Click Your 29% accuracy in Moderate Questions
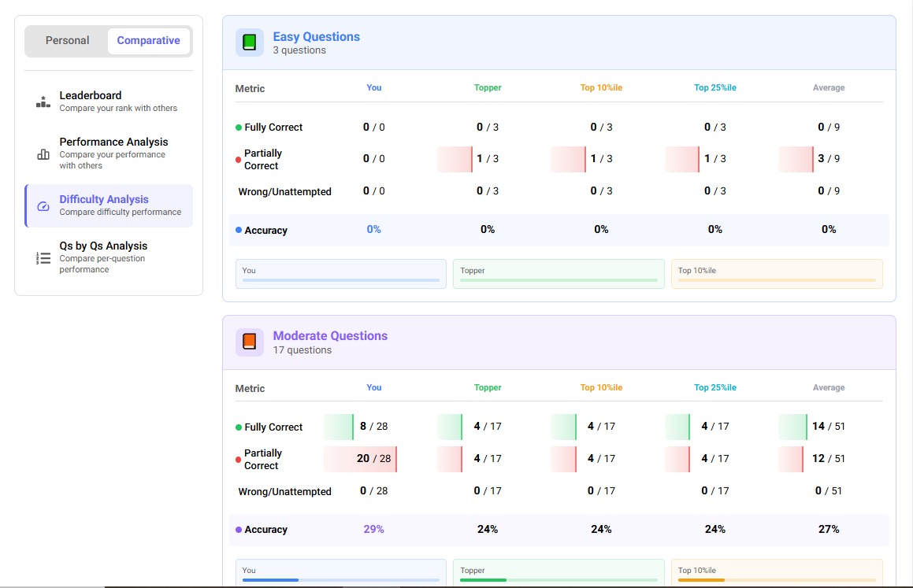 coord(374,529)
